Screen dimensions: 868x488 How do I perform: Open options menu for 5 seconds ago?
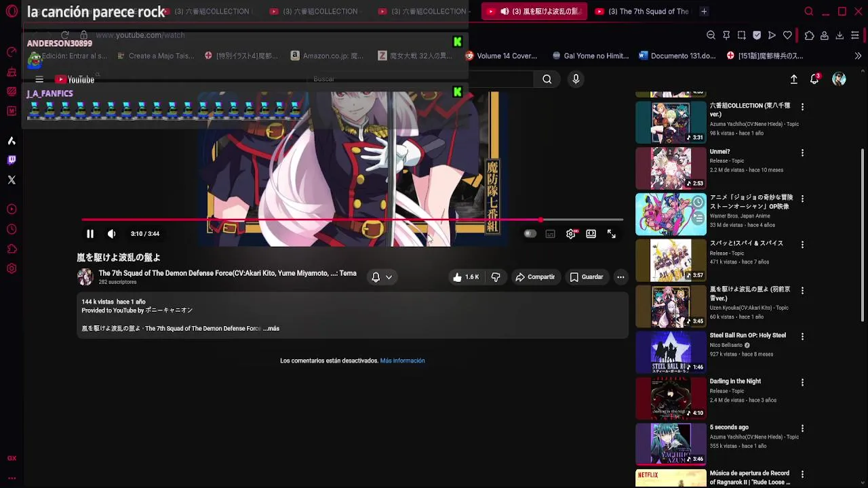click(802, 428)
